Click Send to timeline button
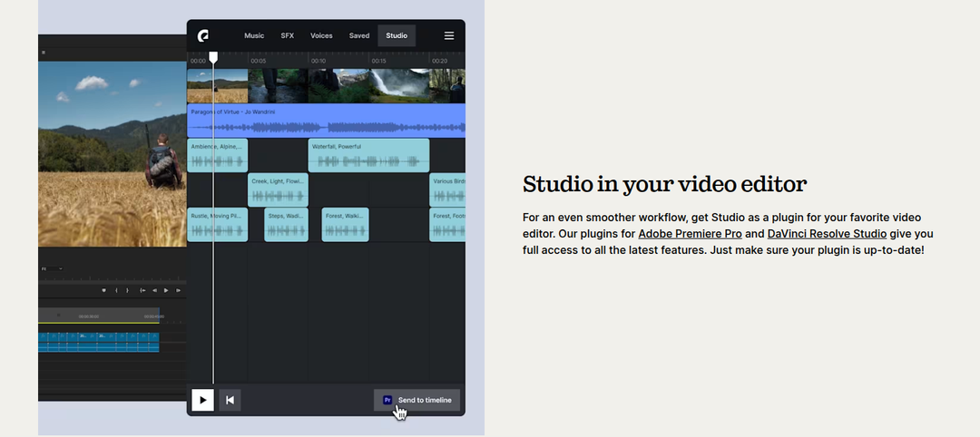This screenshot has width=980, height=437. point(416,400)
